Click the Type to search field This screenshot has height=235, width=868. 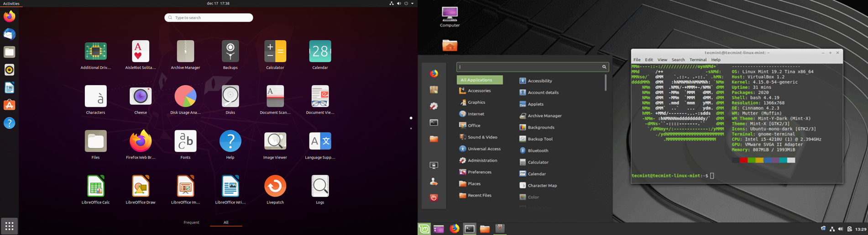coord(209,18)
